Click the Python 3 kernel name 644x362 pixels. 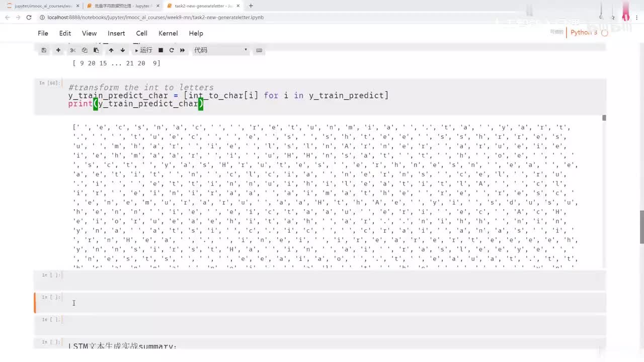(x=584, y=32)
